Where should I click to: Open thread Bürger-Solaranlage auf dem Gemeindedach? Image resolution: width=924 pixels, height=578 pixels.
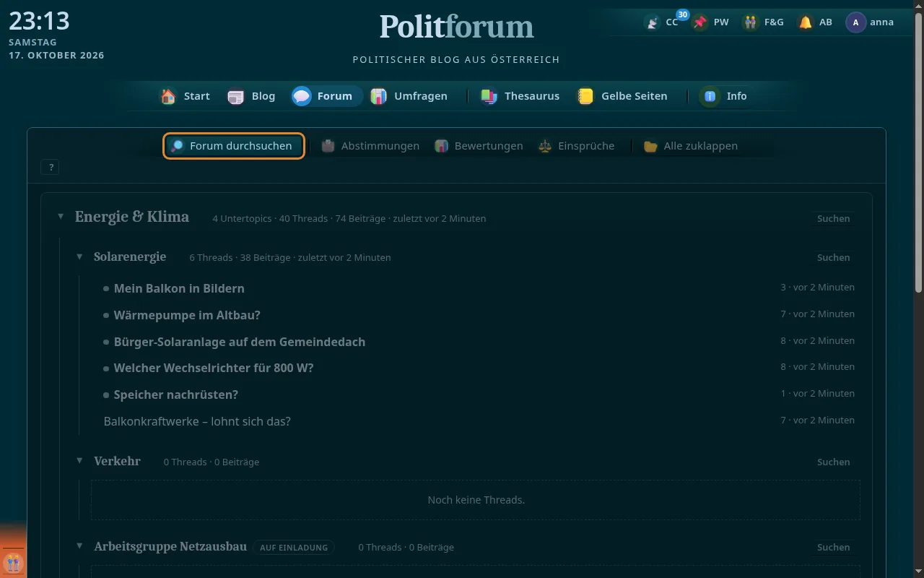point(240,342)
